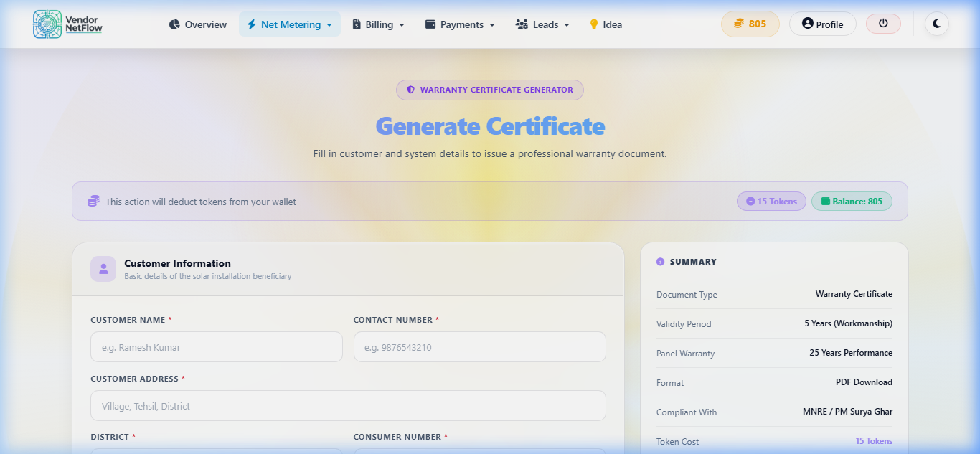Click the 5 Years (Workmanship) value
980x454 pixels.
848,323
